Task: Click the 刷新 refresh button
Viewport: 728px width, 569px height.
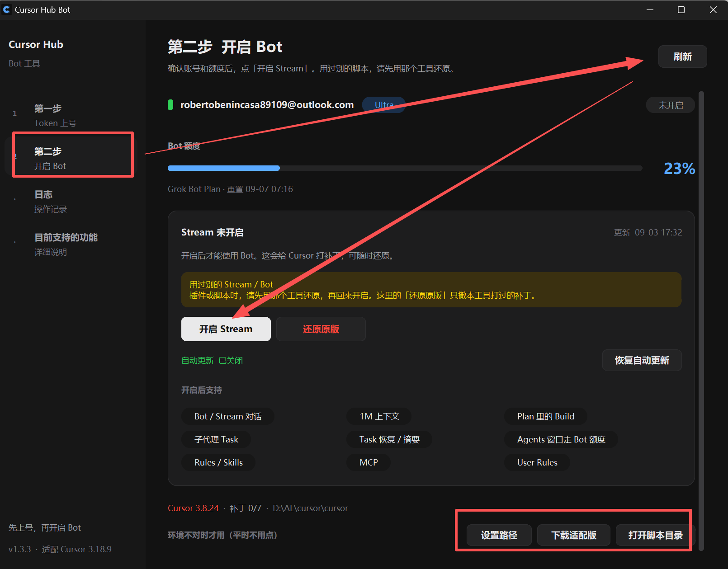Action: click(x=682, y=56)
